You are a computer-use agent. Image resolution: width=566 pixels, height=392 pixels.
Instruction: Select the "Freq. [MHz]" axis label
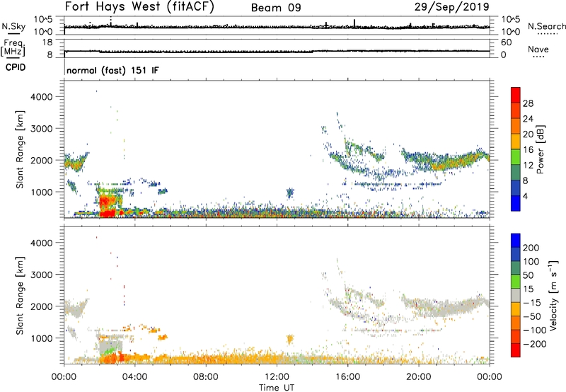click(x=13, y=48)
